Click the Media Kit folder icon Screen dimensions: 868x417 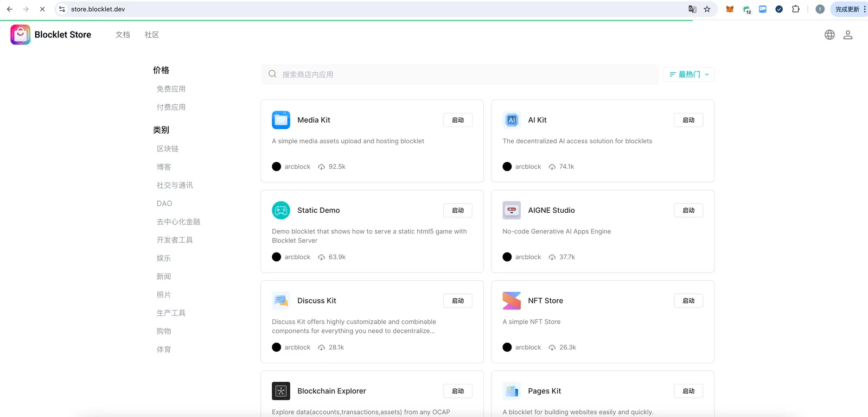(281, 120)
